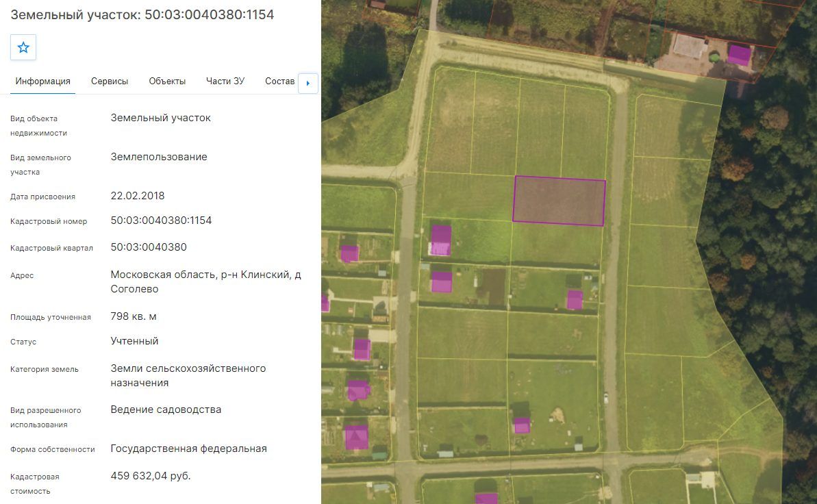This screenshot has height=504, width=817.
Task: Click the heading Земельный участок: 50:03:0040380:1154
Action: tap(142, 14)
